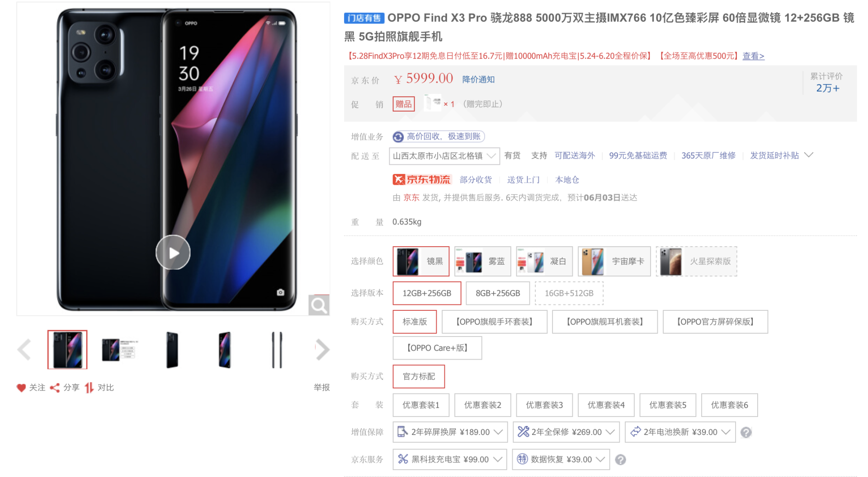
Task: Select the third phone thumbnail image
Action: pos(172,350)
